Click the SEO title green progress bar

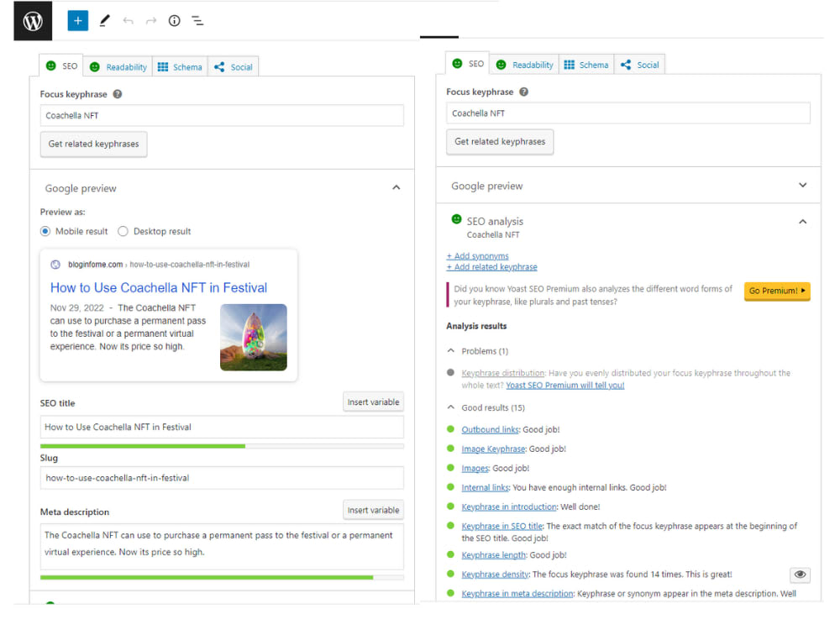[x=143, y=446]
